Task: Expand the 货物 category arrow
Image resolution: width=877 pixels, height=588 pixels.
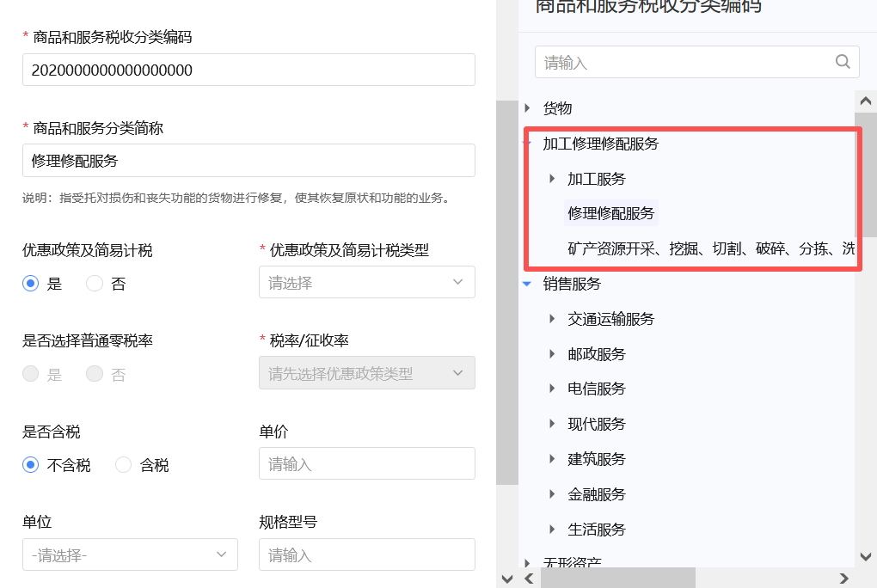Action: pyautogui.click(x=527, y=109)
